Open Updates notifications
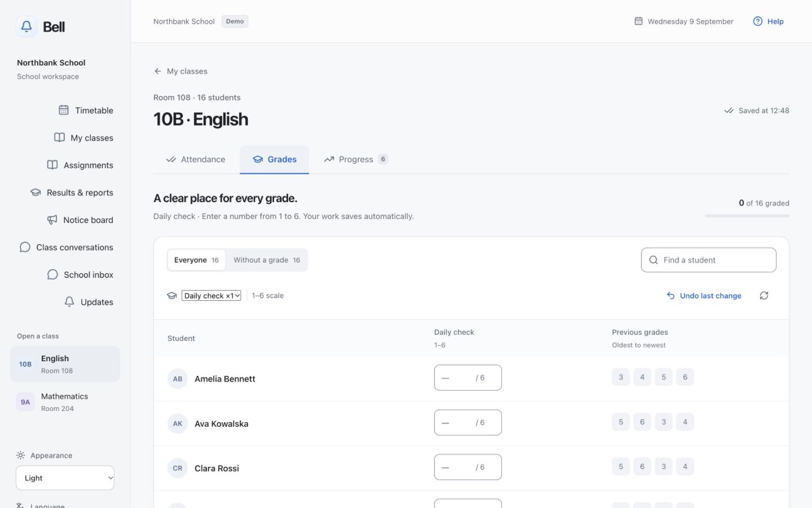This screenshot has height=508, width=812. click(89, 302)
